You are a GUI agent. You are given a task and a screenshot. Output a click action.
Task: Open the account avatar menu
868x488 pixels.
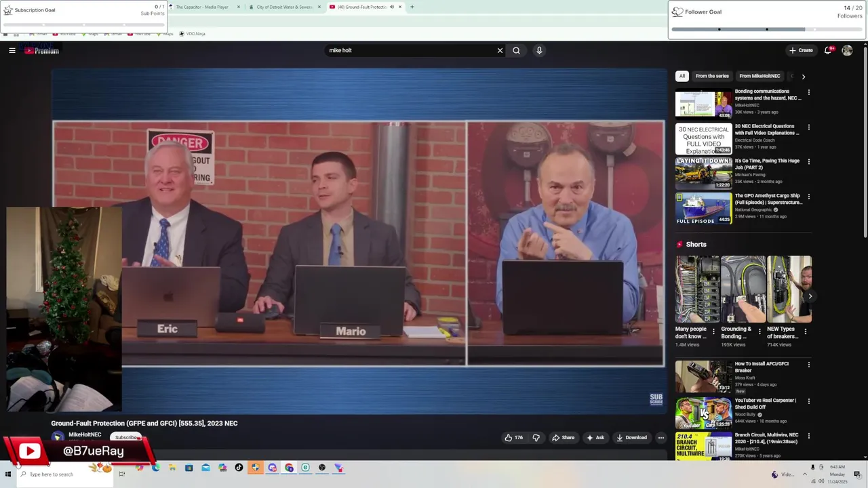[847, 50]
